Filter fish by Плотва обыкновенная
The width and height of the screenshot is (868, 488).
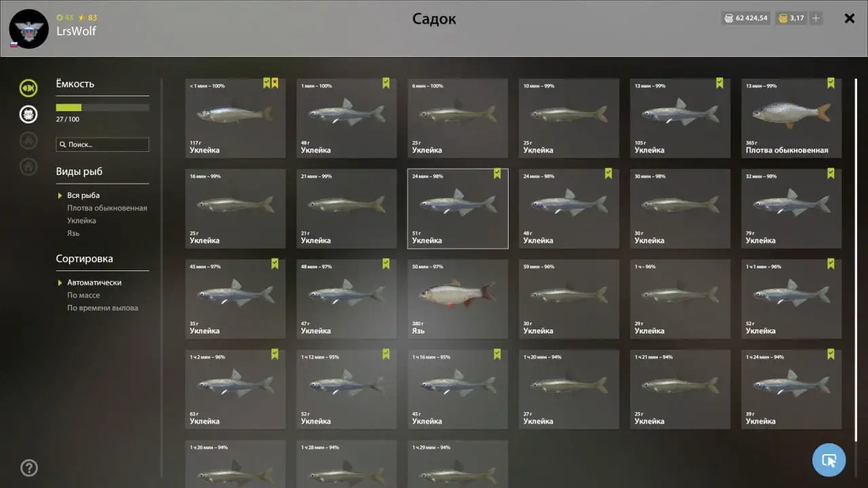pos(107,208)
